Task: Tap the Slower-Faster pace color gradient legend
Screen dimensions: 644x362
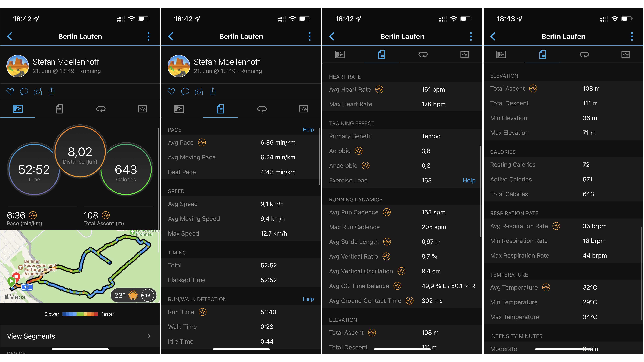Action: coord(80,314)
